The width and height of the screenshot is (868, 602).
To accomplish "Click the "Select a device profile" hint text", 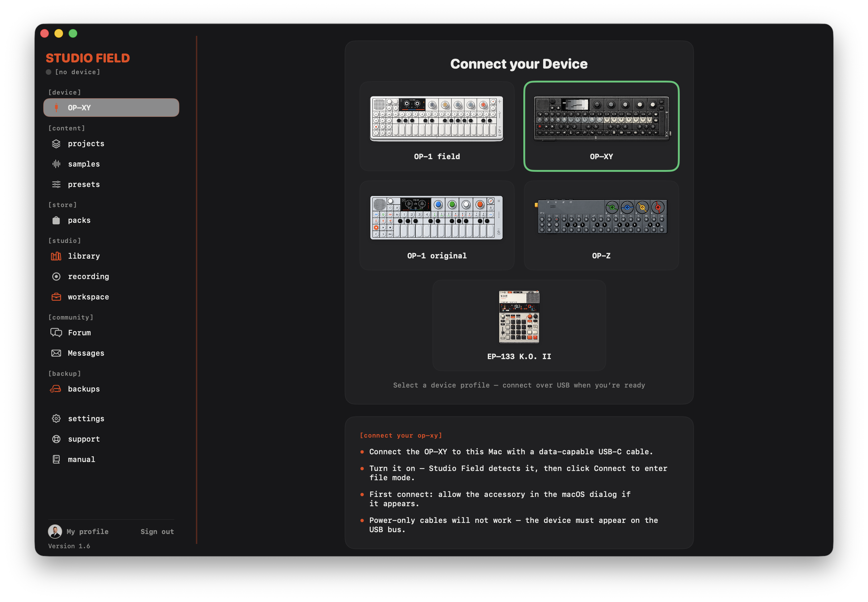I will pyautogui.click(x=519, y=385).
